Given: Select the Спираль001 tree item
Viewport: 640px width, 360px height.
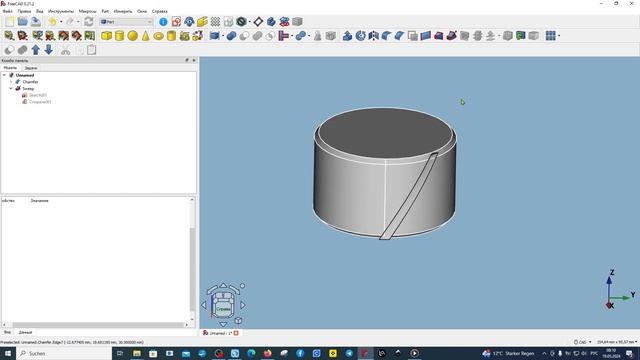Looking at the screenshot, I should tap(40, 102).
